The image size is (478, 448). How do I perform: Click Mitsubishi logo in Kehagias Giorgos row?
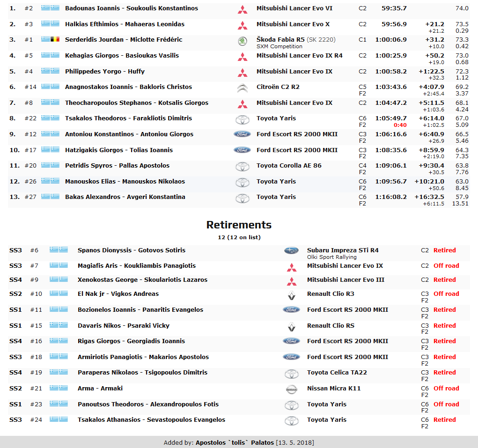point(243,57)
